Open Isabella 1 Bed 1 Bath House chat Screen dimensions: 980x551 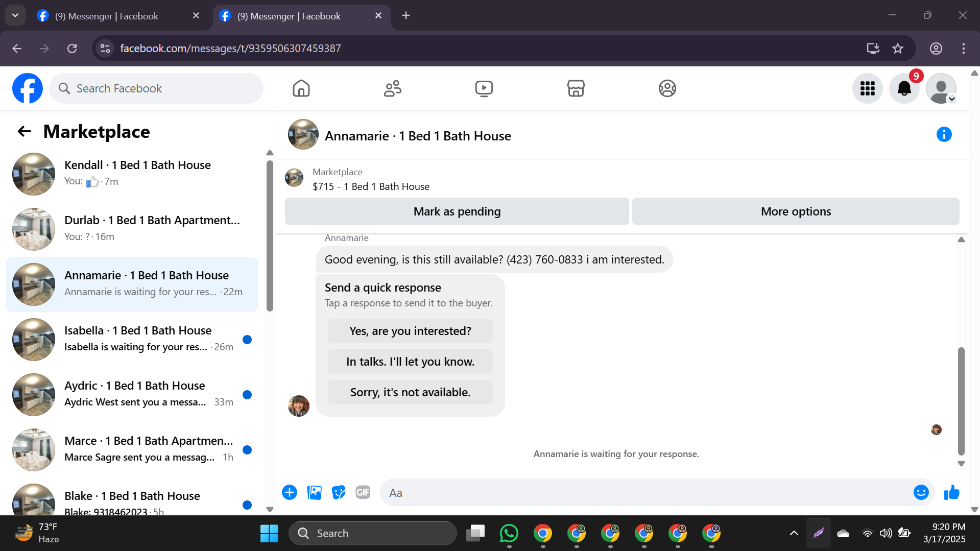point(132,340)
